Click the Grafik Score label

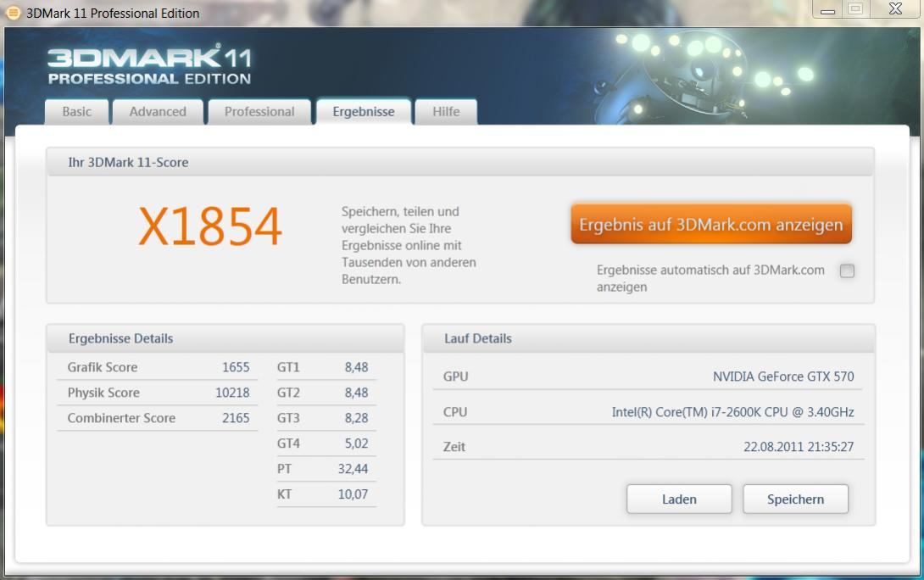pos(103,367)
